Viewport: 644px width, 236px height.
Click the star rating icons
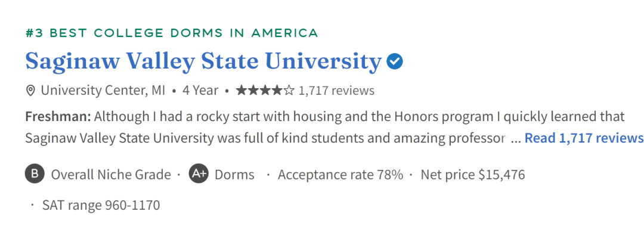point(265,91)
